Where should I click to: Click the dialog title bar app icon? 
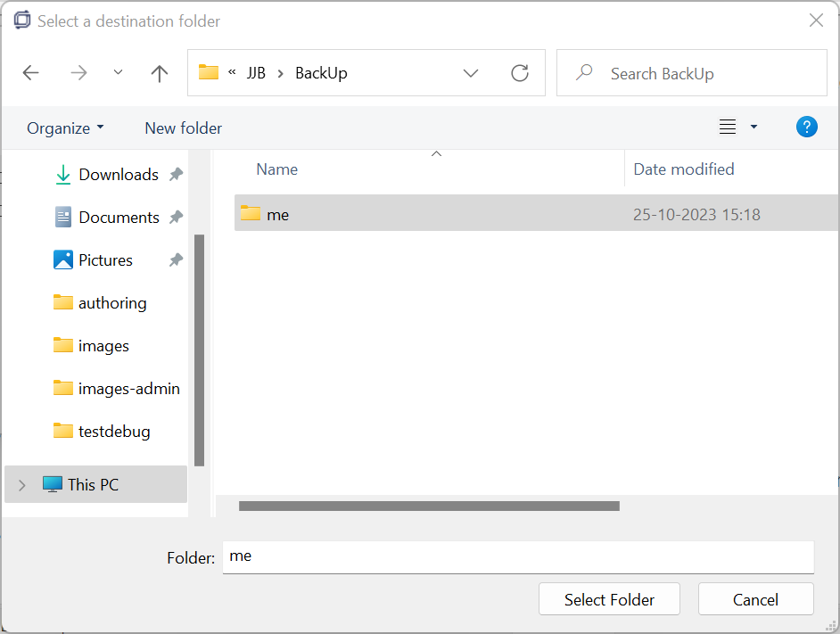click(22, 21)
